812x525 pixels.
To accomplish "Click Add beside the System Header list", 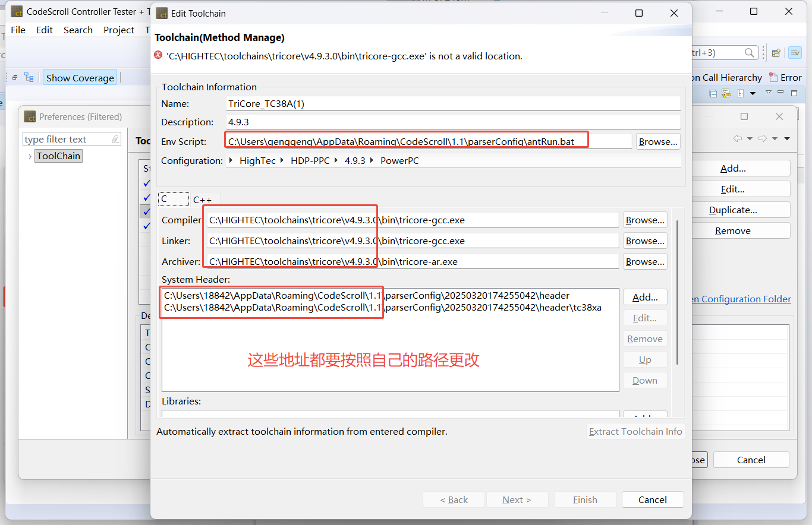I will tap(644, 297).
